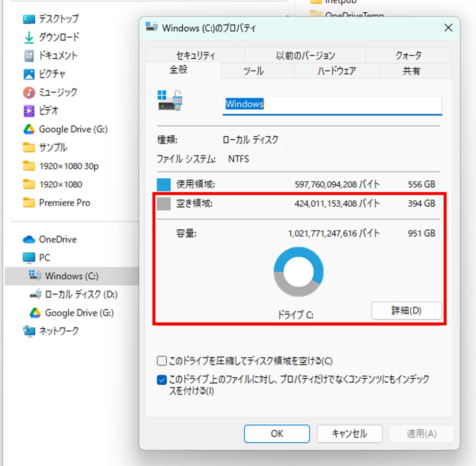Click the Windows drive name text field
Viewport: 476px width, 466px height.
pyautogui.click(x=332, y=105)
